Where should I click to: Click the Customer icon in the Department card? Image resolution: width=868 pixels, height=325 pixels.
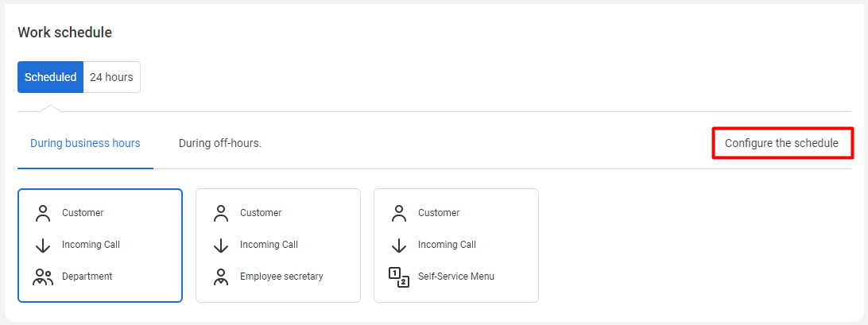tap(43, 213)
